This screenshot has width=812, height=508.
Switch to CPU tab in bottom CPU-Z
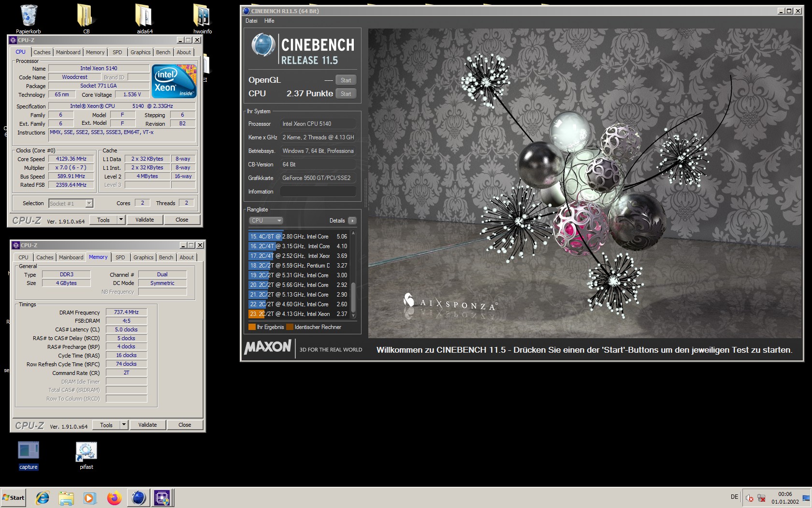tap(23, 257)
